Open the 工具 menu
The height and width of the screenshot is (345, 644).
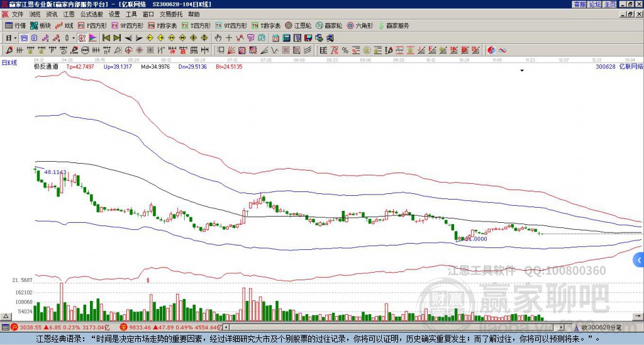pyautogui.click(x=131, y=14)
